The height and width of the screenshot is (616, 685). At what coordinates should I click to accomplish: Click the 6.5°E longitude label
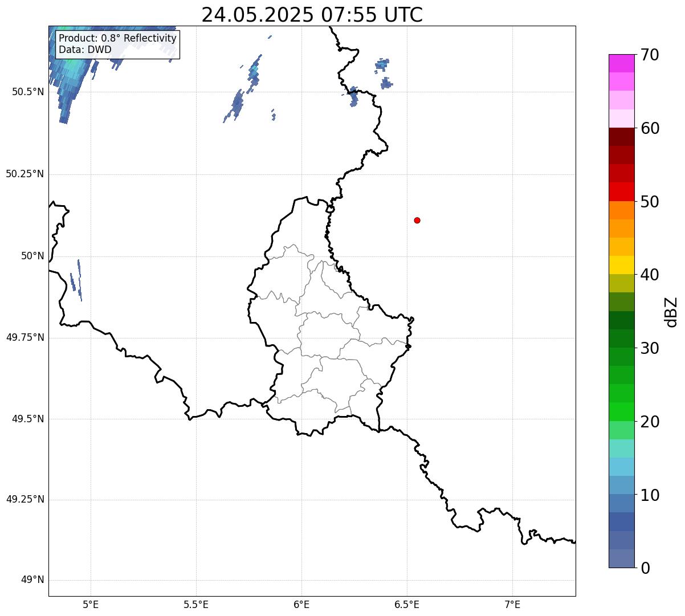coord(407,605)
